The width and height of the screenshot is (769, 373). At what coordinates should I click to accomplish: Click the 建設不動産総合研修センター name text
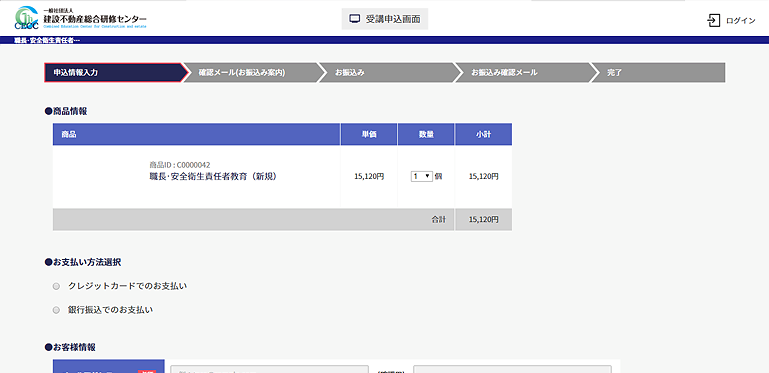coord(95,19)
